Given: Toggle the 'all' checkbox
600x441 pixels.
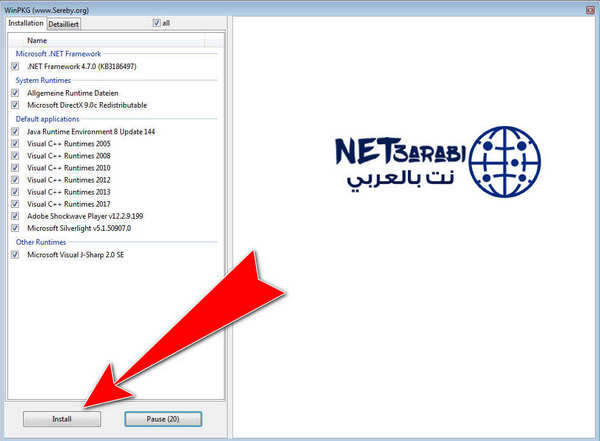Looking at the screenshot, I should pos(157,23).
